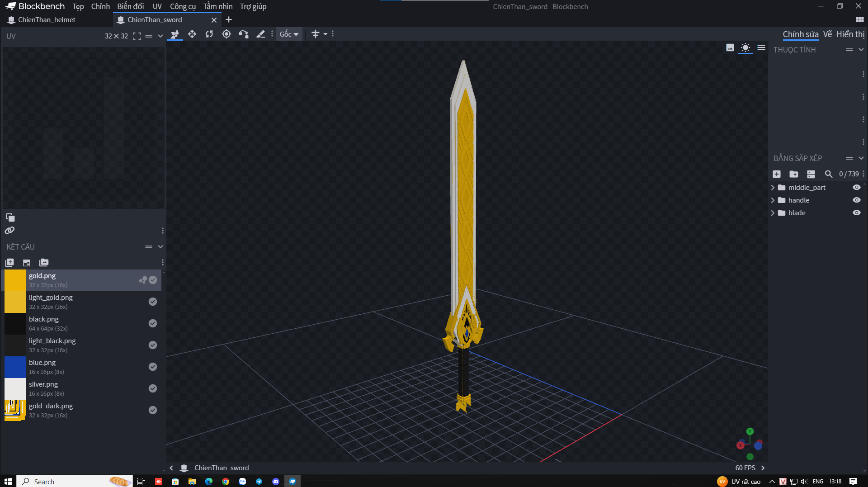Expand the blade folder

(773, 213)
